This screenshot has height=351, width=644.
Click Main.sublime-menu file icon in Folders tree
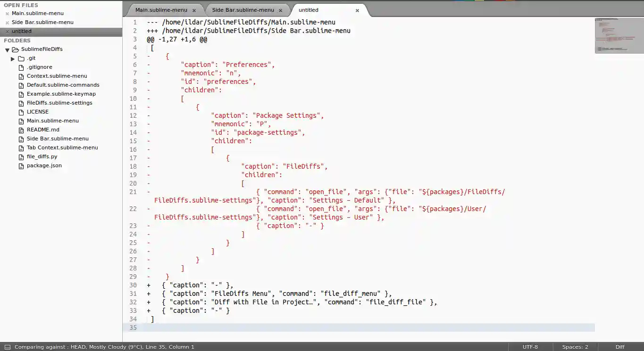[x=21, y=121]
